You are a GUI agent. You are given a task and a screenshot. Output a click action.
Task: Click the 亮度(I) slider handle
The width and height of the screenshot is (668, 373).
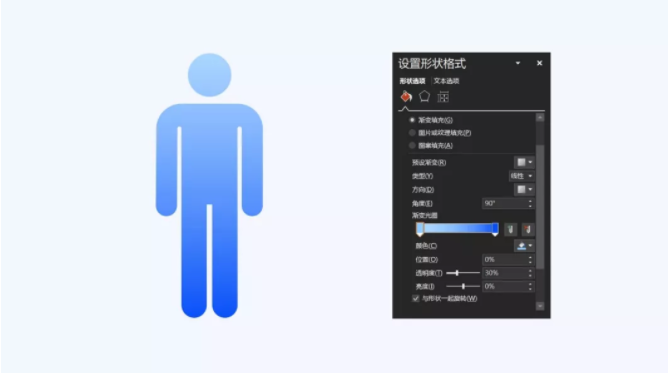[463, 287]
